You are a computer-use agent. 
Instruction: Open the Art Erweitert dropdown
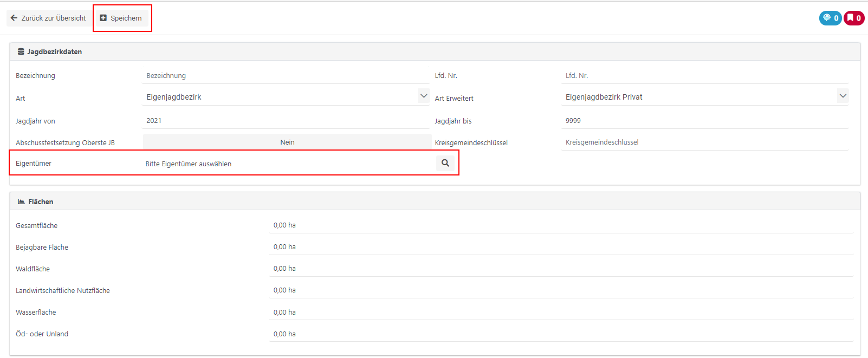click(x=843, y=96)
